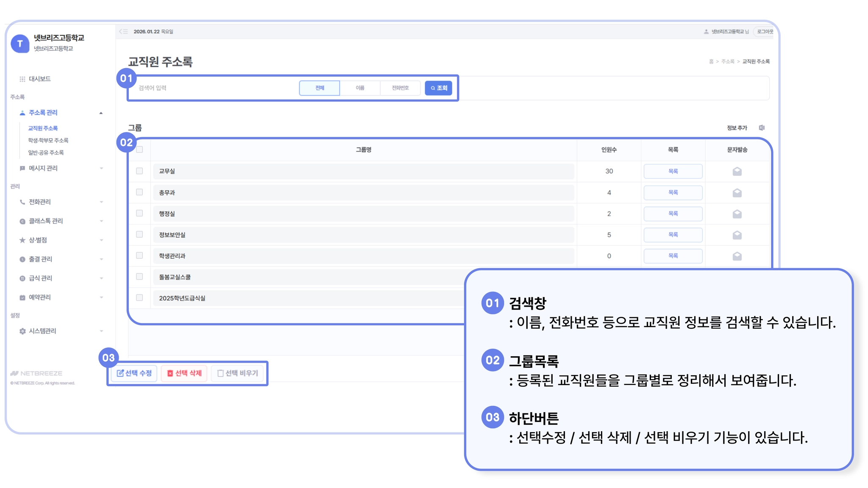Viewport: 868px width, 488px height.
Task: Click the sidebar collapse icon near the date
Action: [x=123, y=31]
